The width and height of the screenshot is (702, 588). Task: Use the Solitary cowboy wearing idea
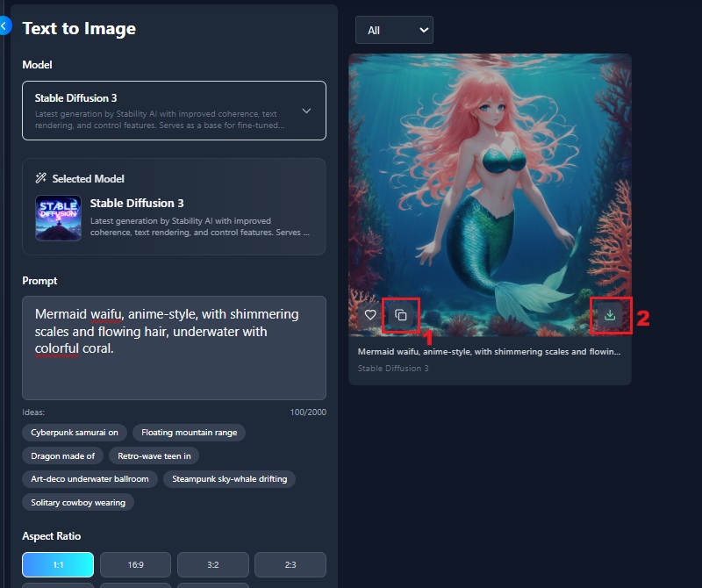pyautogui.click(x=78, y=503)
